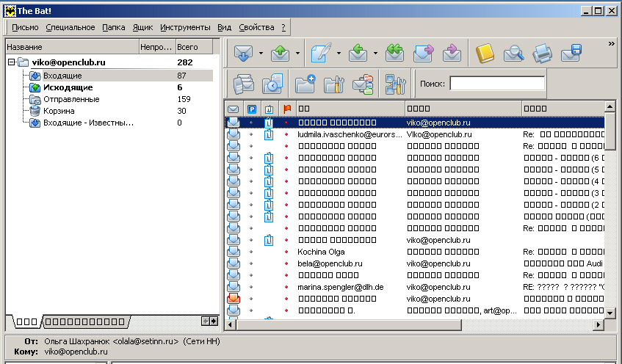The width and height of the screenshot is (622, 364).
Task: Click message list scroll up arrow
Action: coord(610,106)
